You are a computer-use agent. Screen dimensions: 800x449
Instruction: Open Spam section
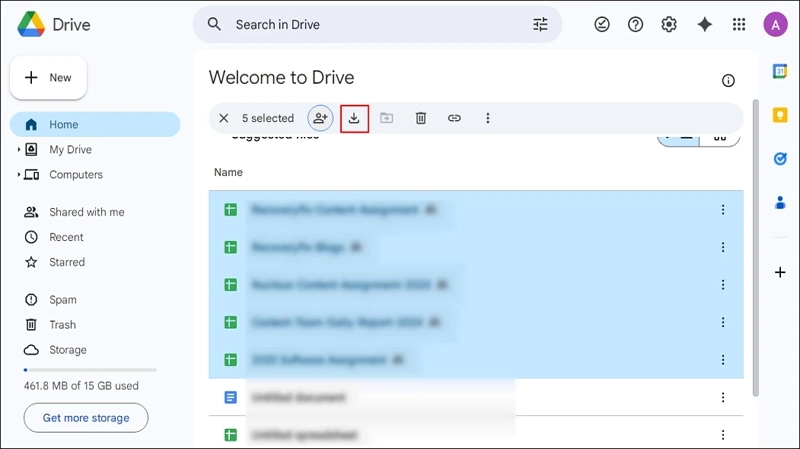point(63,300)
